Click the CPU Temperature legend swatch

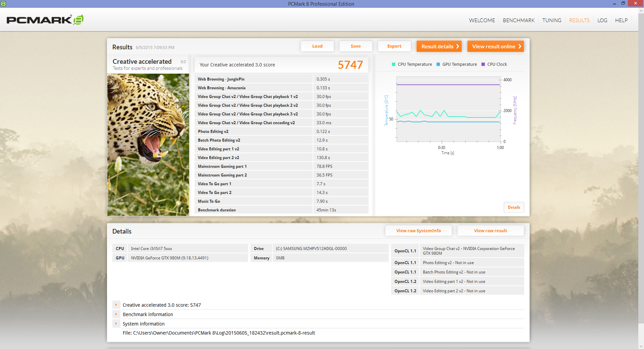click(393, 64)
